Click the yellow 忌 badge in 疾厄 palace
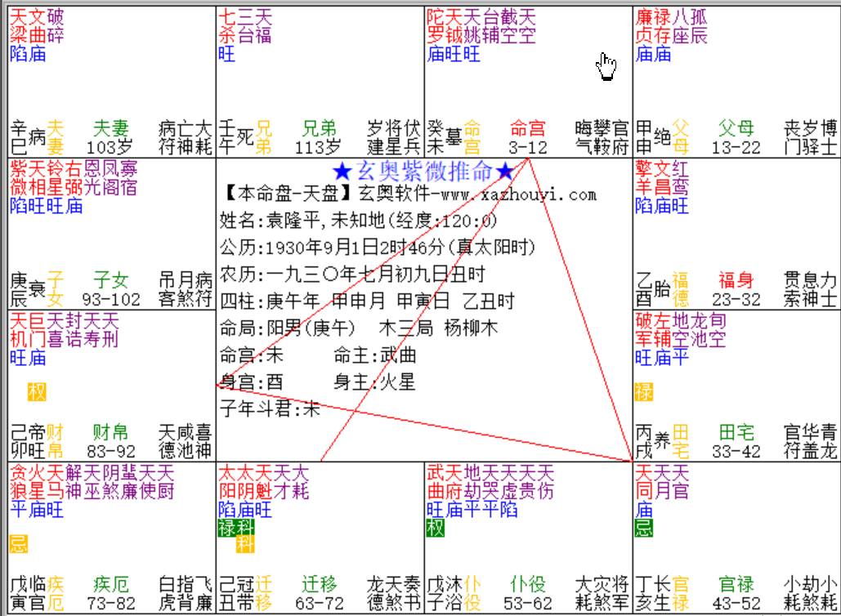The height and width of the screenshot is (616, 841). point(19,543)
